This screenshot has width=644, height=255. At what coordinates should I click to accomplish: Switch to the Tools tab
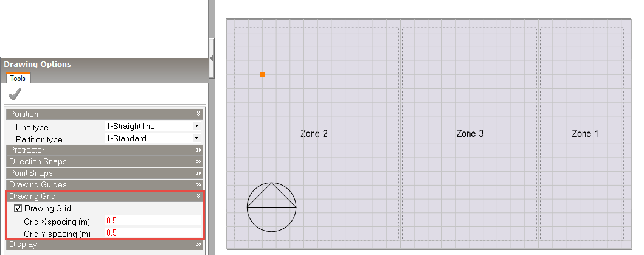[x=18, y=79]
